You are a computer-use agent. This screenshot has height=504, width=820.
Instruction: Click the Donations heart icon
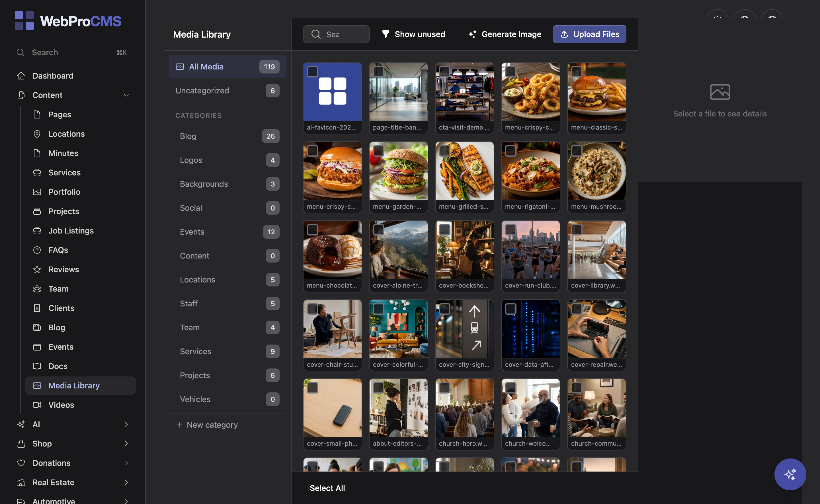[x=21, y=463]
